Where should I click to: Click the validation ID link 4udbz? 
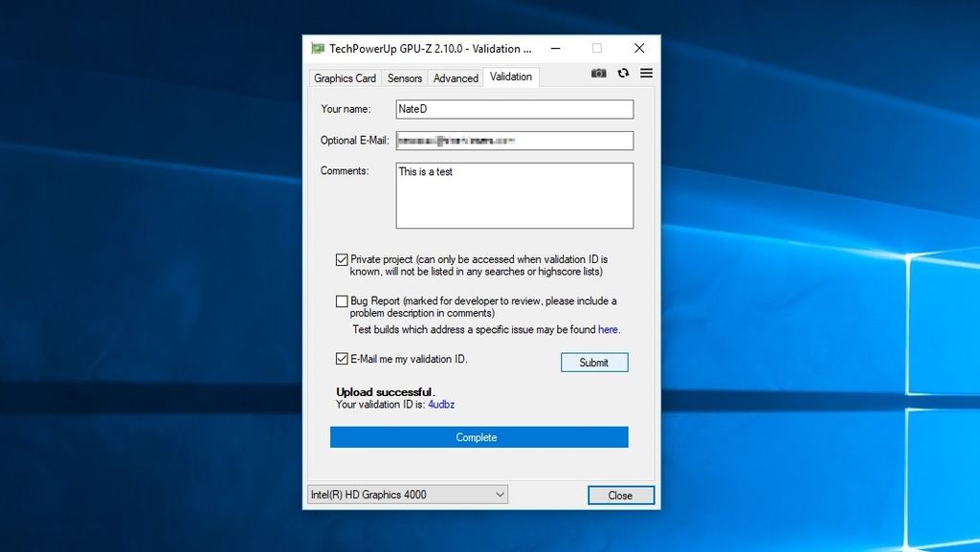coord(440,404)
